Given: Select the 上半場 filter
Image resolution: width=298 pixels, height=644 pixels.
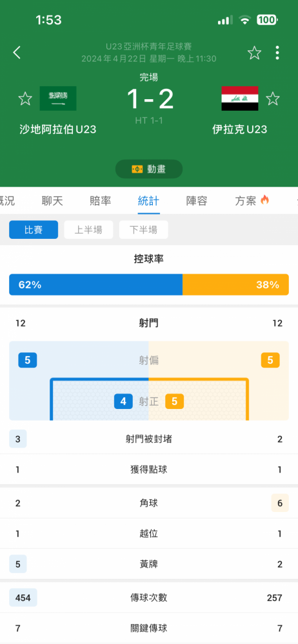Looking at the screenshot, I should point(88,230).
